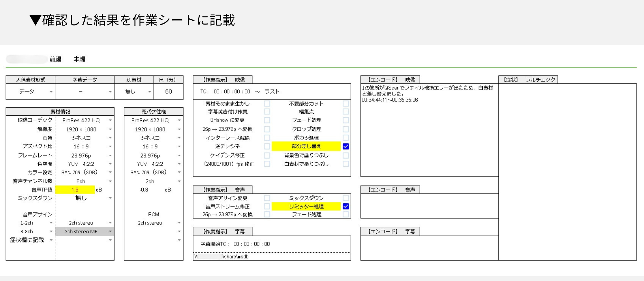Select the 【エンコード】映像 header tab
644x281 pixels.
click(x=390, y=80)
